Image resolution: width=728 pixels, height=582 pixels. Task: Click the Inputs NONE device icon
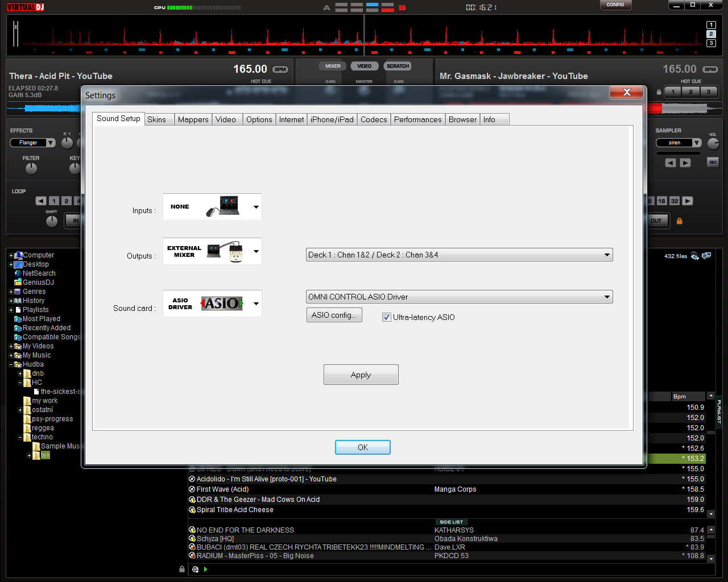click(223, 206)
